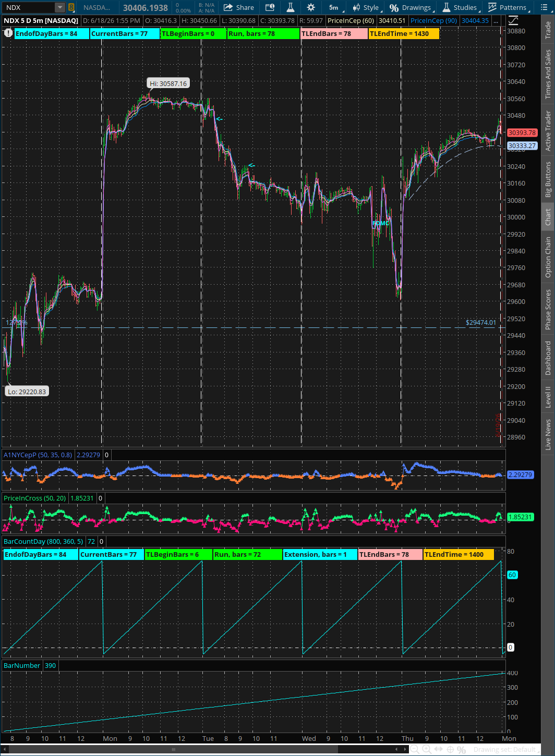Click the A1NYCepP (50, 35, 0.8) study label

coord(38,455)
